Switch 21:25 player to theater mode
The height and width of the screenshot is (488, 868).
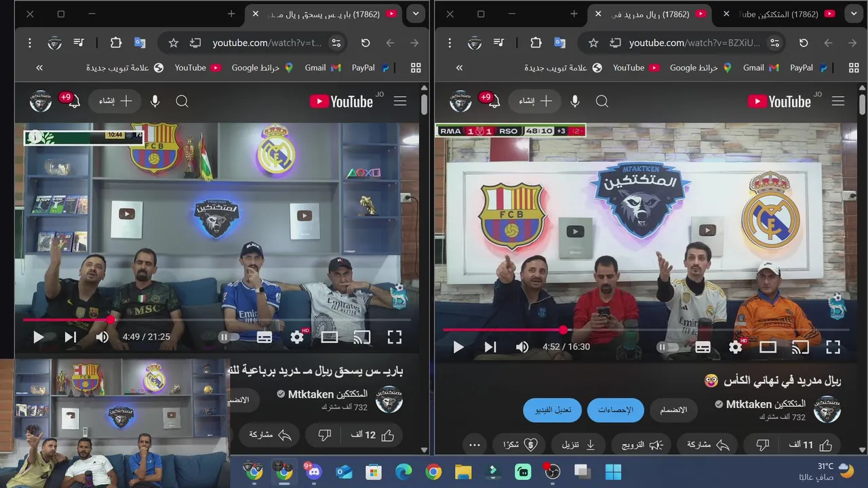coord(330,337)
